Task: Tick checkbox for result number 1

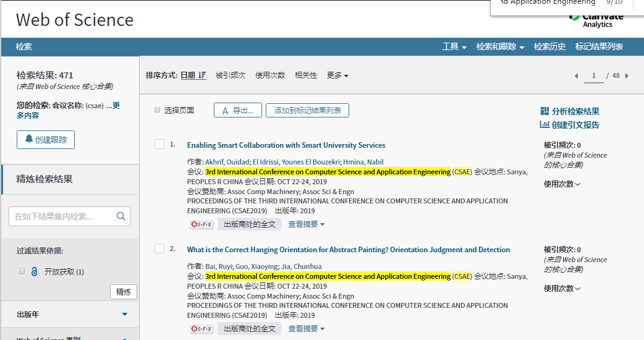Action: tap(159, 144)
